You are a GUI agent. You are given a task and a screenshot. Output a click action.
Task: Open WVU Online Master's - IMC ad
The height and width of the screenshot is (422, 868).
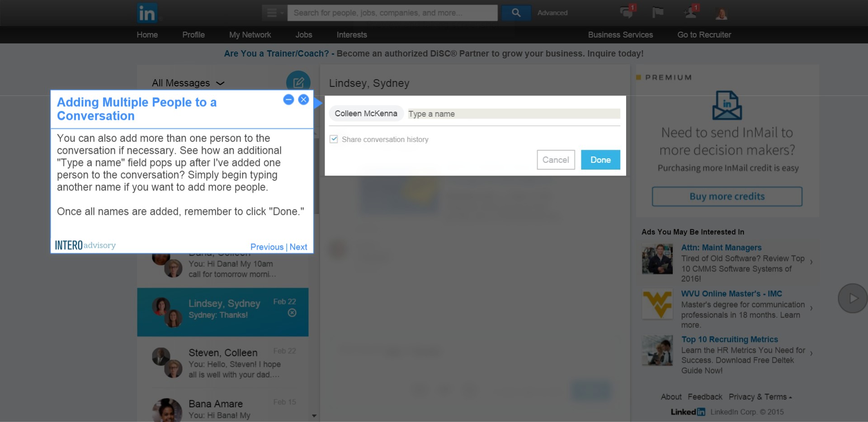731,294
